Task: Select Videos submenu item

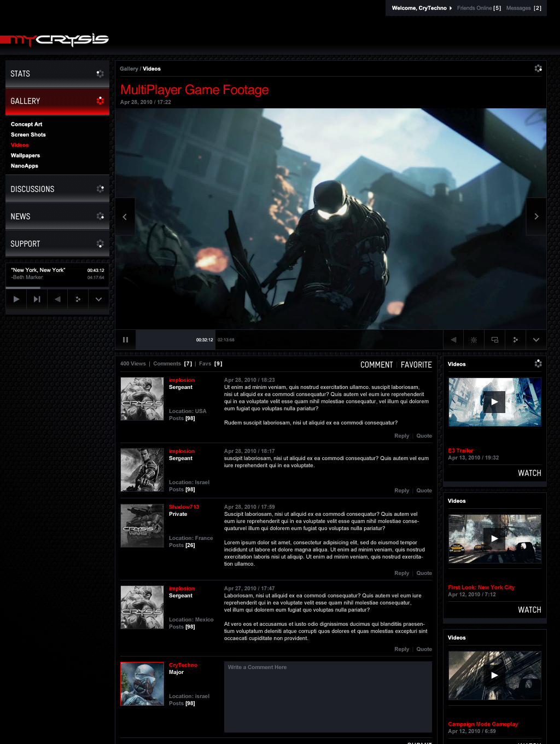Action: [x=20, y=145]
